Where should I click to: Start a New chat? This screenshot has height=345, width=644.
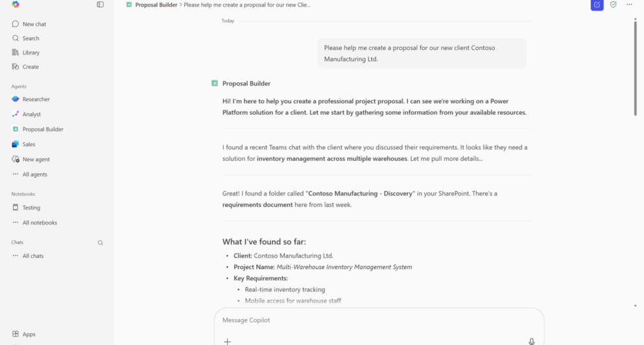[29, 24]
